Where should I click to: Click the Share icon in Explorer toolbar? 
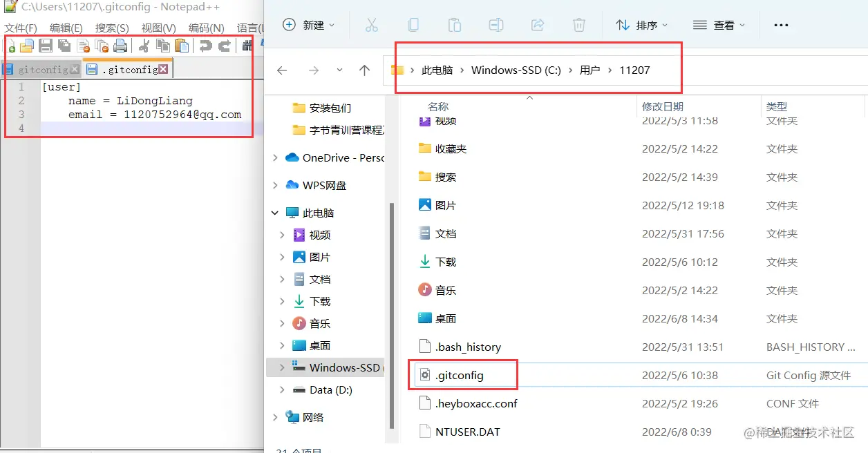(538, 25)
